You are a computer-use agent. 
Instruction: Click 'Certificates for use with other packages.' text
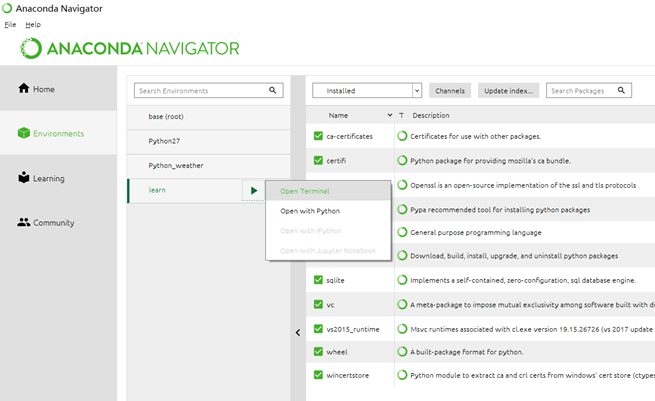click(x=475, y=136)
